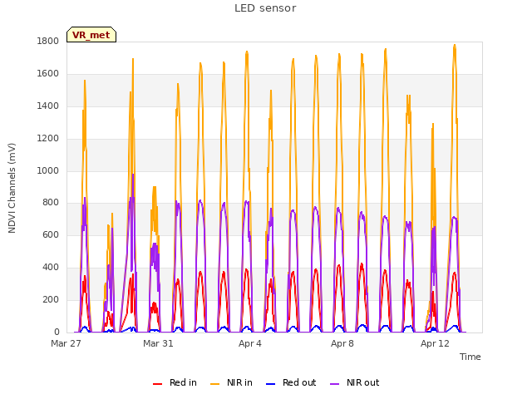Click the 1600 y-axis tick label
Image resolution: width=532 pixels, height=399 pixels.
pos(48,74)
